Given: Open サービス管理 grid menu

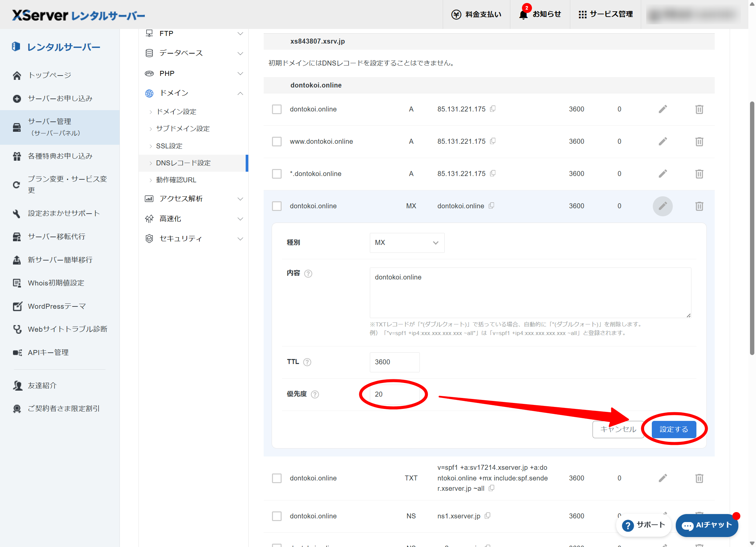Looking at the screenshot, I should [x=605, y=14].
